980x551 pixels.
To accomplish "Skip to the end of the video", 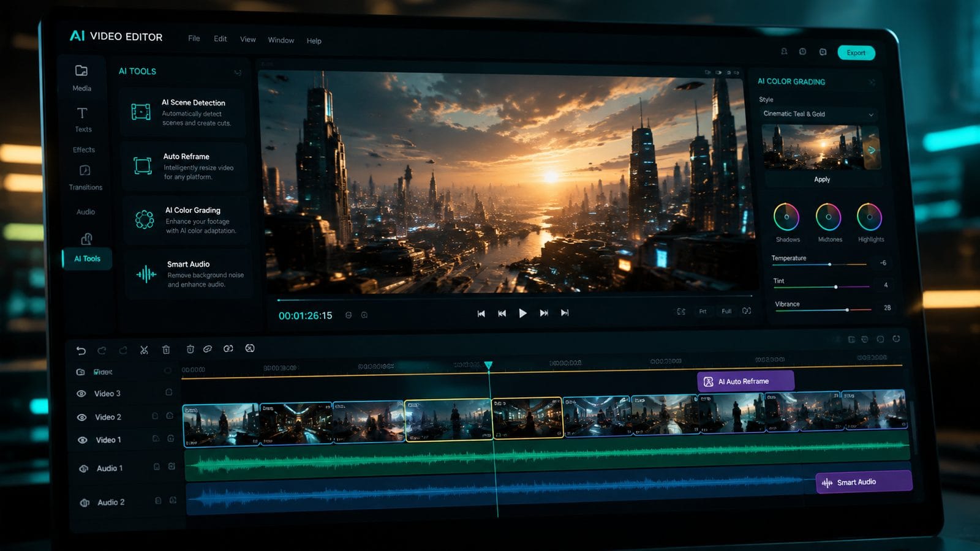I will pos(565,313).
